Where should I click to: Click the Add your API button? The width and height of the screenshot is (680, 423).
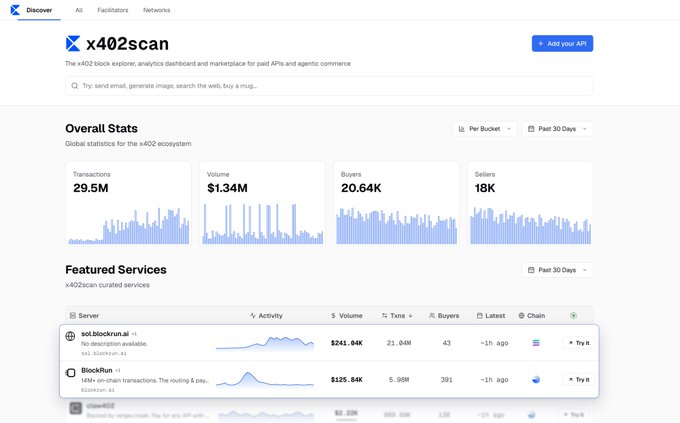pos(562,43)
